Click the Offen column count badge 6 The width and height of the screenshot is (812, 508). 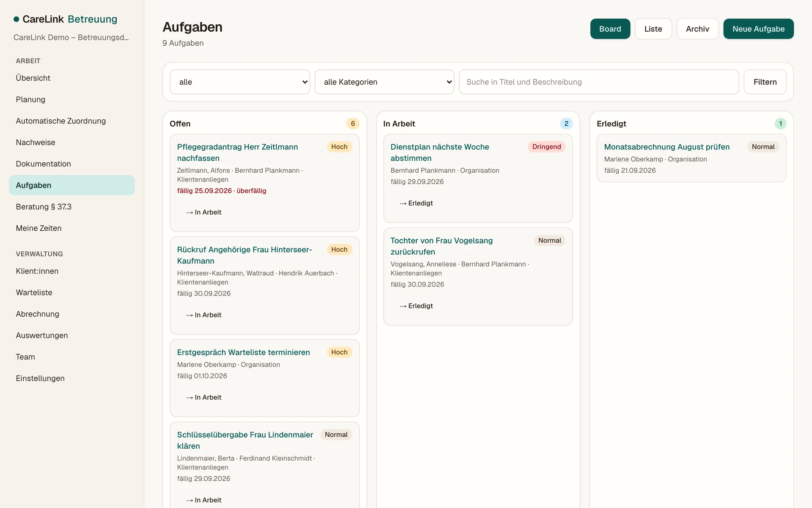[353, 124]
